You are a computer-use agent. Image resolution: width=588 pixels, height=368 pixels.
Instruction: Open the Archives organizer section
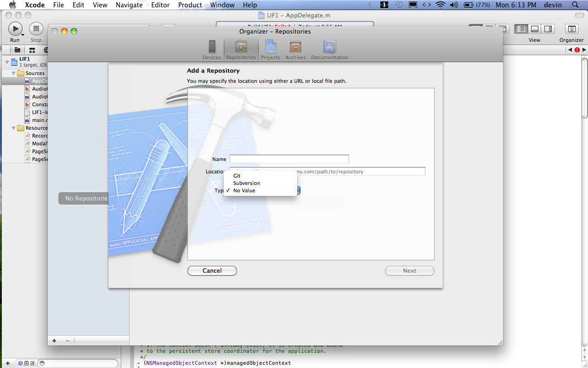click(x=295, y=50)
